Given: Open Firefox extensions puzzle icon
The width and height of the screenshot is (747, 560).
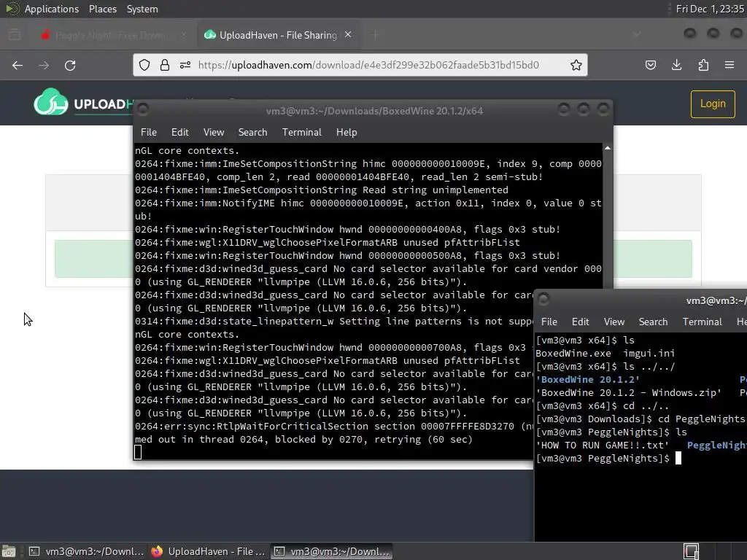Looking at the screenshot, I should [703, 65].
